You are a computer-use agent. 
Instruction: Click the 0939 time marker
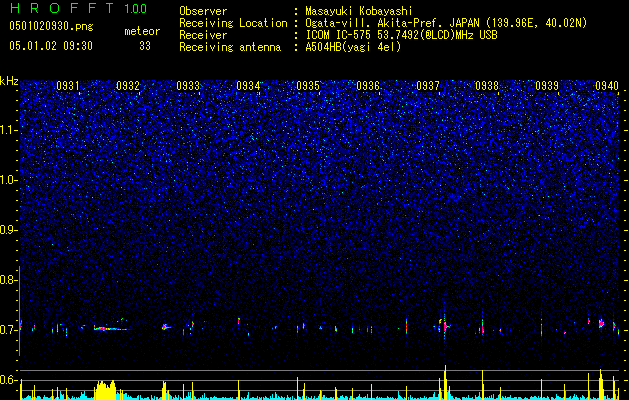tap(547, 85)
